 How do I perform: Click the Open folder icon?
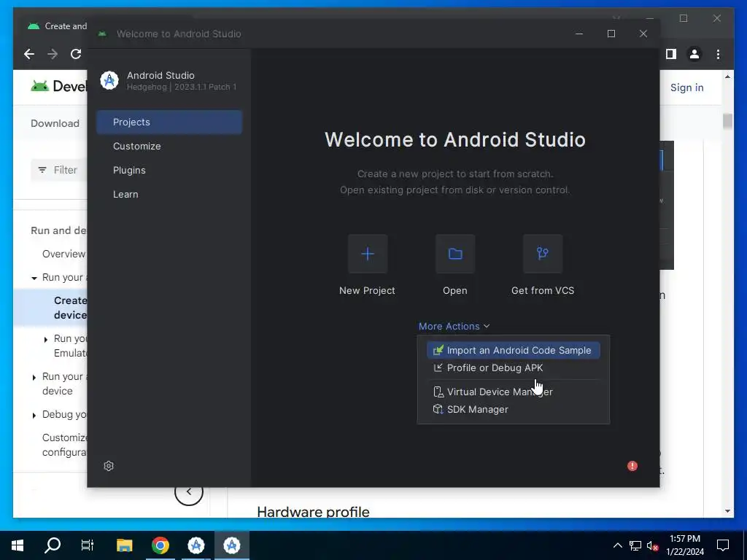455,254
